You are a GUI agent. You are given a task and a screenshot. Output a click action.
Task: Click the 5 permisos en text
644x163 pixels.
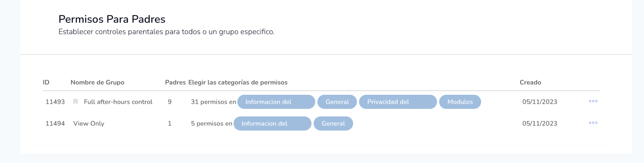[211, 124]
